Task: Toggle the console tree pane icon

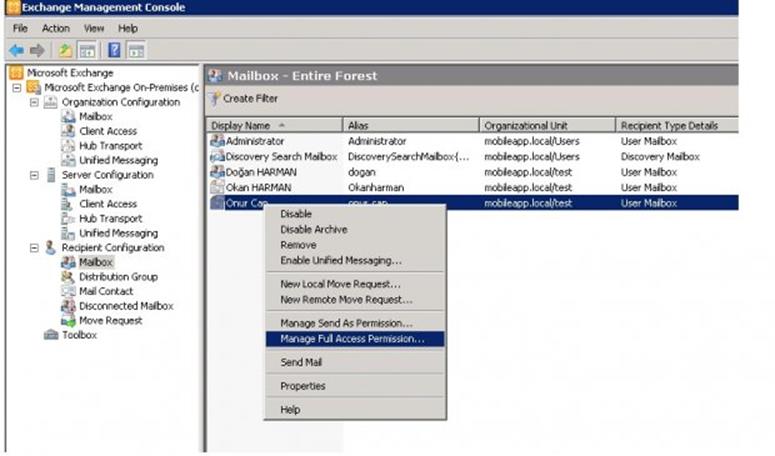Action: (87, 50)
